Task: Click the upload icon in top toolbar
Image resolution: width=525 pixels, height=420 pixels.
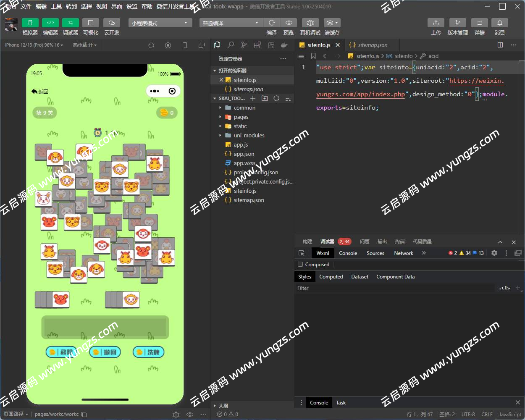Action: pyautogui.click(x=436, y=23)
